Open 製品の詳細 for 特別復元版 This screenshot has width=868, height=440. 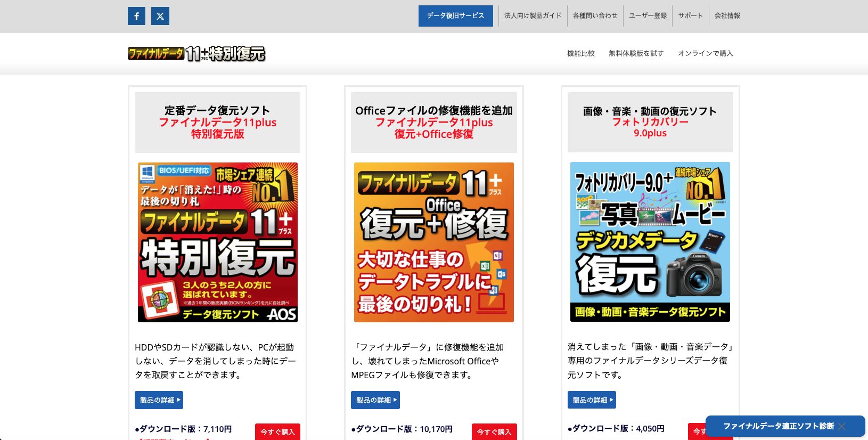(159, 400)
